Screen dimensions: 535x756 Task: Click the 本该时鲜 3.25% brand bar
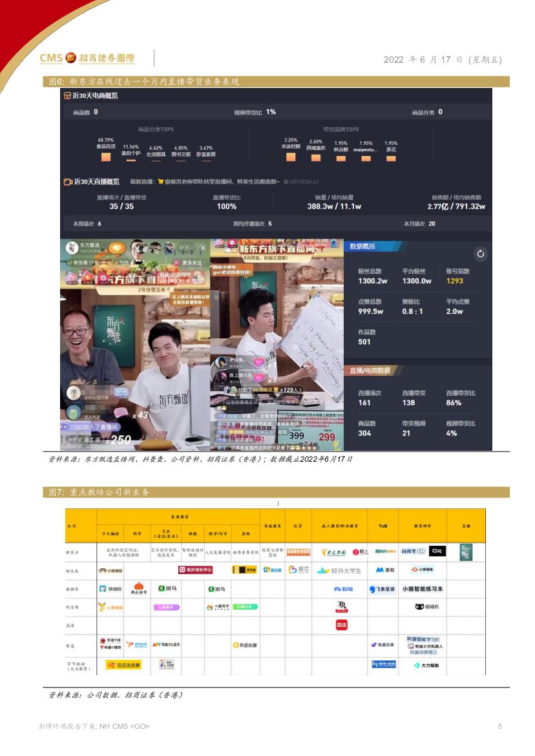click(x=291, y=157)
